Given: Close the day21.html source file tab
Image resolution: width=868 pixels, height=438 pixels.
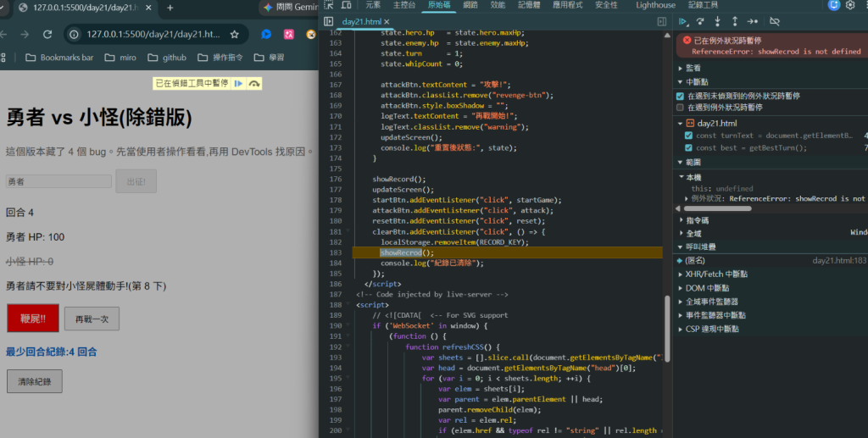Looking at the screenshot, I should 387,21.
